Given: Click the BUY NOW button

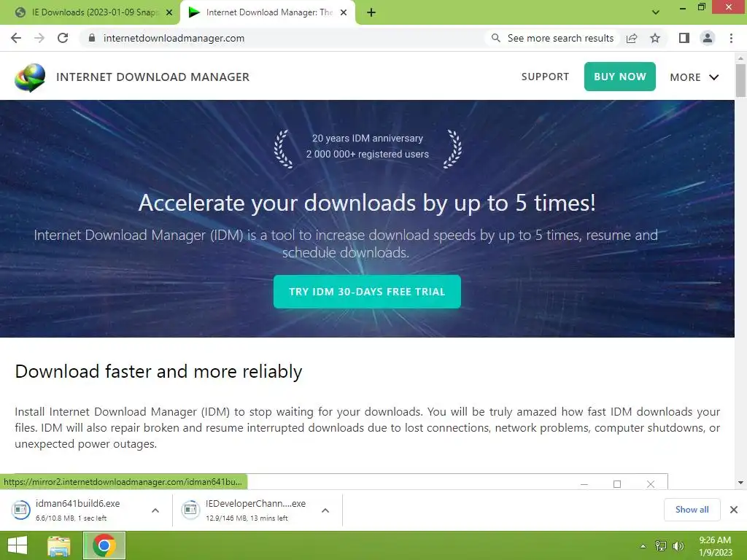Looking at the screenshot, I should 620,76.
